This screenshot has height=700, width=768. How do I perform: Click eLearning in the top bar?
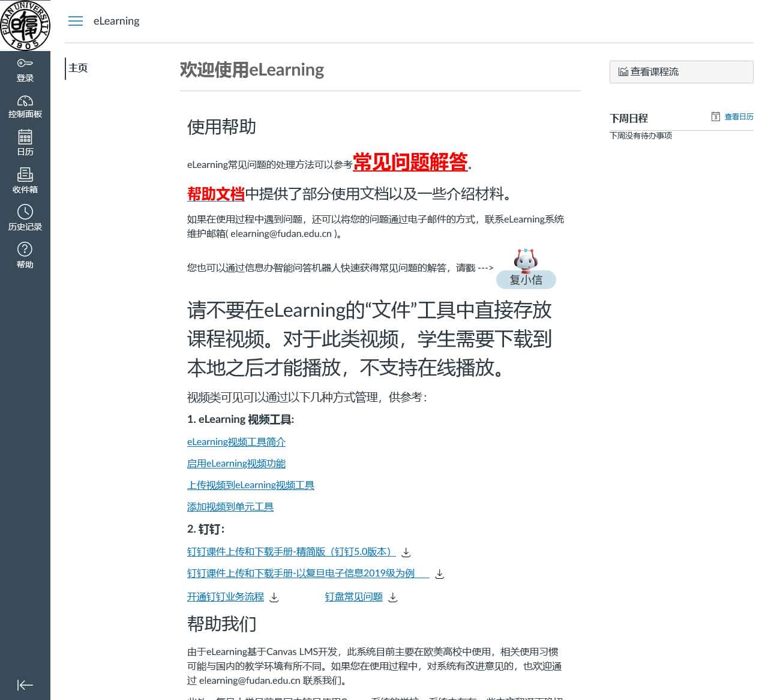(x=116, y=20)
